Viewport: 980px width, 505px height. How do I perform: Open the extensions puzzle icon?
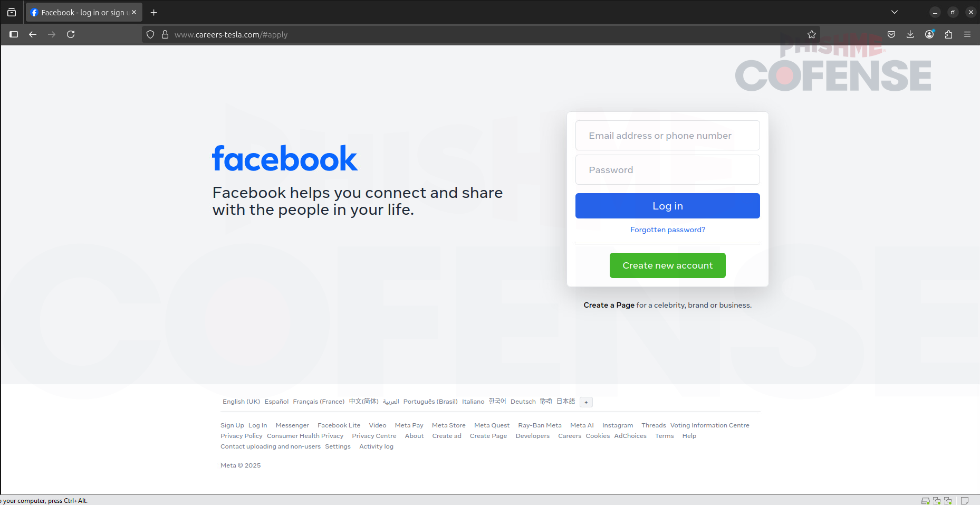948,34
